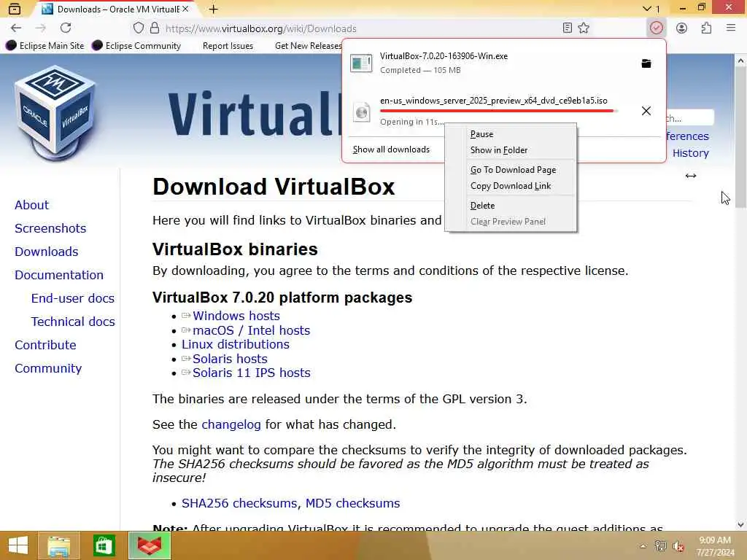Open the changelog link
Image resolution: width=747 pixels, height=560 pixels.
(231, 424)
